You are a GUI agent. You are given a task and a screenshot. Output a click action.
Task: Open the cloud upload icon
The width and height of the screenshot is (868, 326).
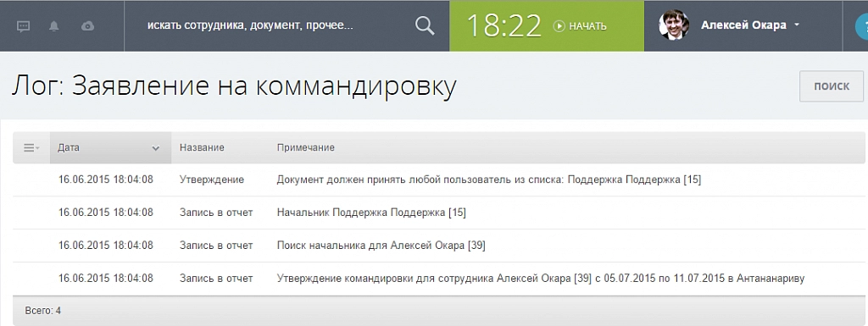click(x=87, y=26)
